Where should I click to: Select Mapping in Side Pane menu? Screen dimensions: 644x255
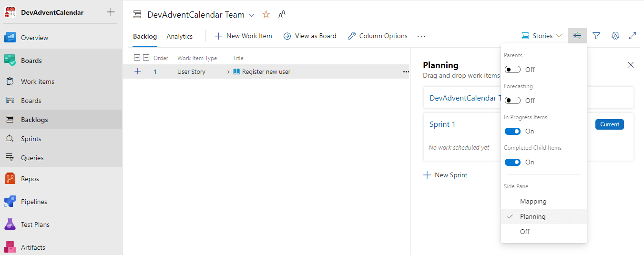pos(533,201)
